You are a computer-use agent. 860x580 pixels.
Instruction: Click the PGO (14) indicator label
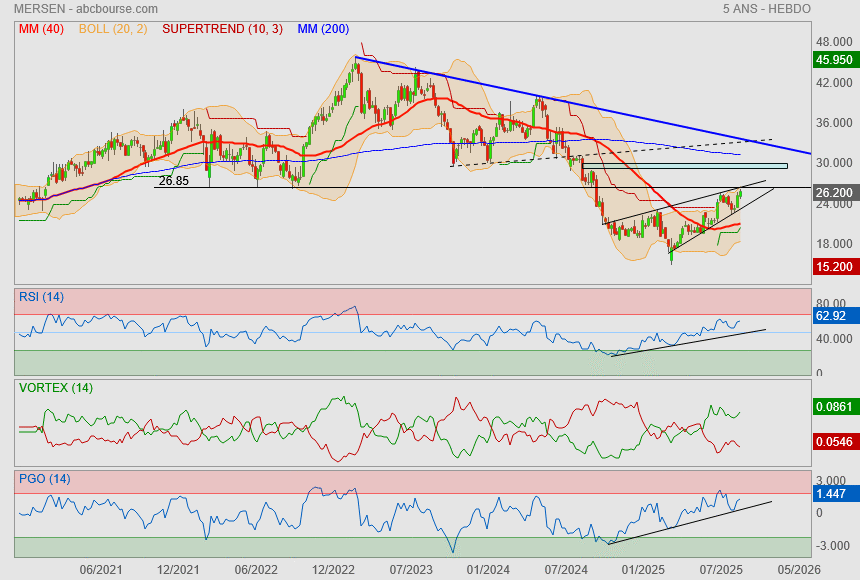click(x=44, y=479)
